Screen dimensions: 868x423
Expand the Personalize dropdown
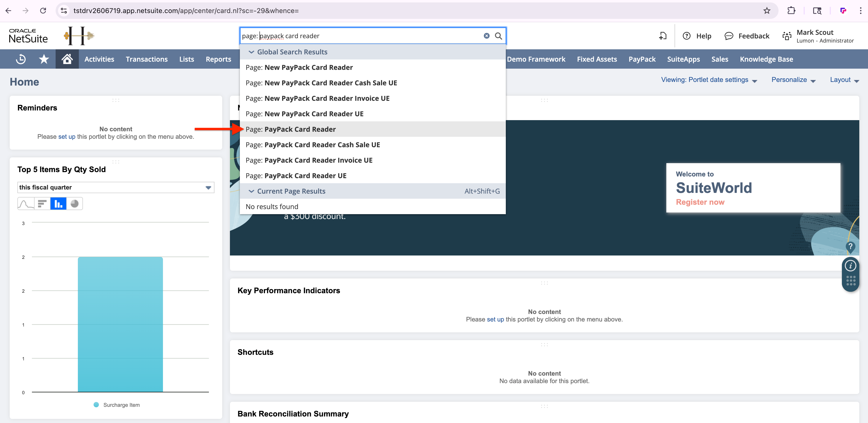[793, 80]
